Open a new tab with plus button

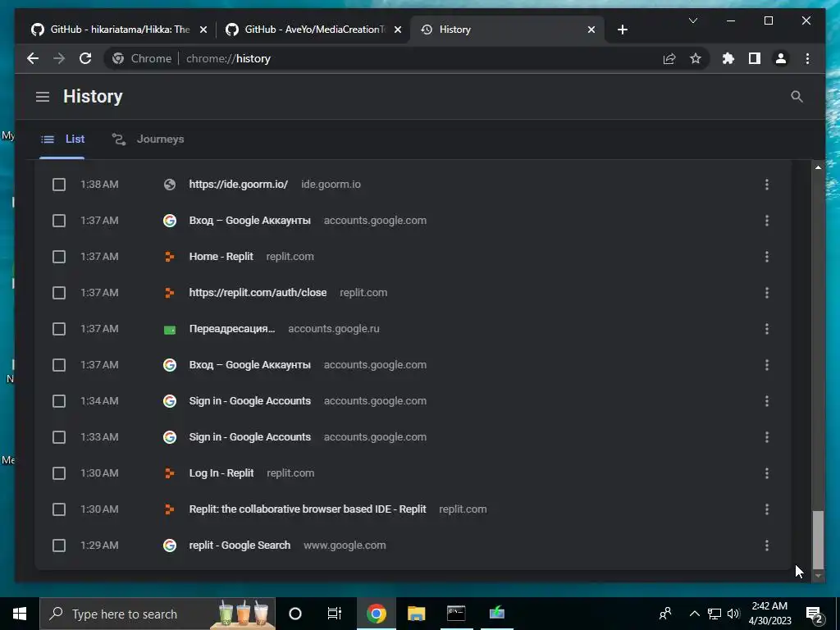[x=622, y=30]
